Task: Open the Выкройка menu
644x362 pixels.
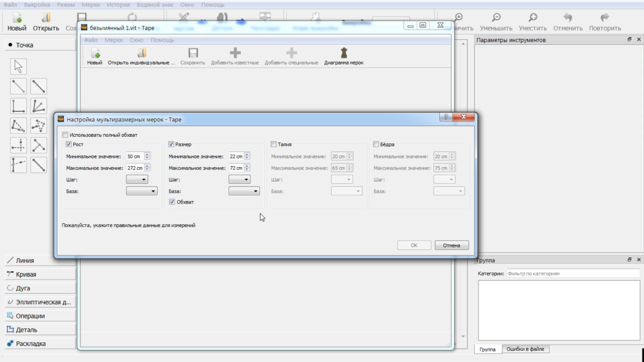Action: tap(37, 5)
